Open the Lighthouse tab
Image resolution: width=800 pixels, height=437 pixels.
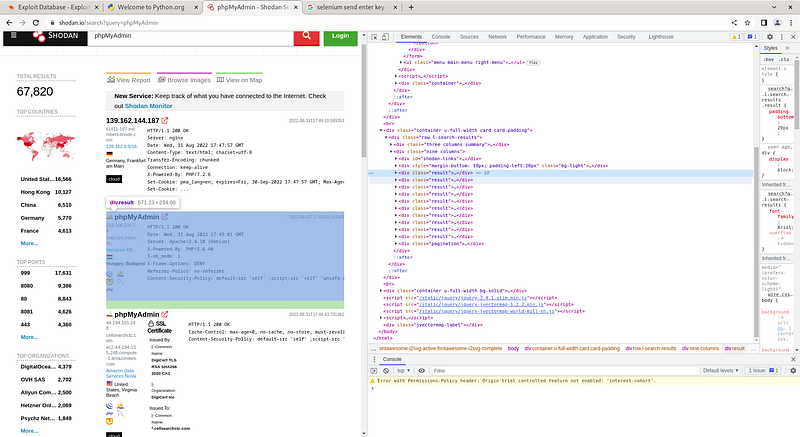[661, 37]
